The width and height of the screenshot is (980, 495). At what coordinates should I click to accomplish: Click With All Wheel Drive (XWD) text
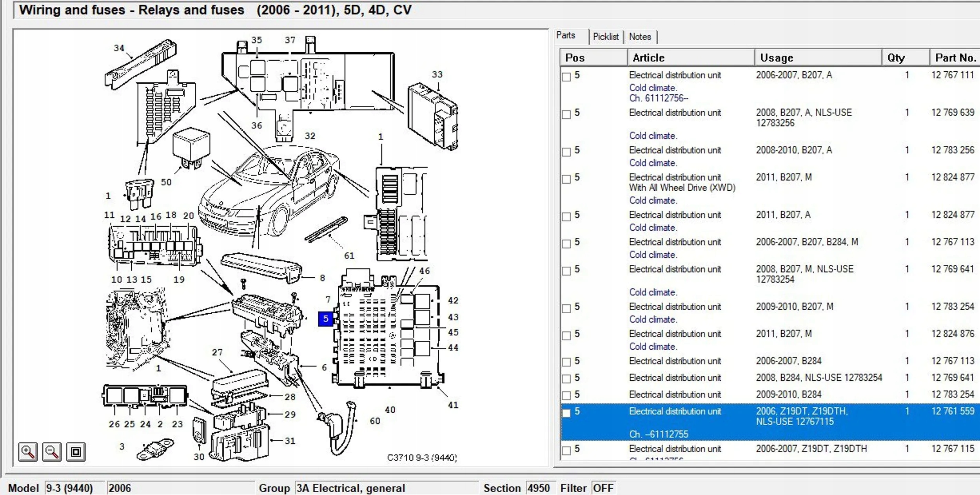pyautogui.click(x=682, y=188)
